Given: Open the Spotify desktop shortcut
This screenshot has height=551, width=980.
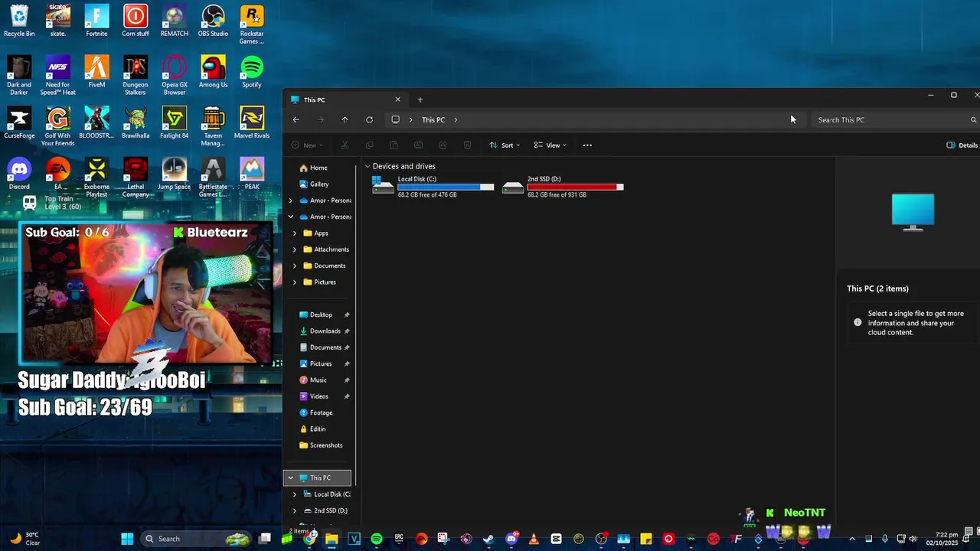Looking at the screenshot, I should [x=252, y=72].
